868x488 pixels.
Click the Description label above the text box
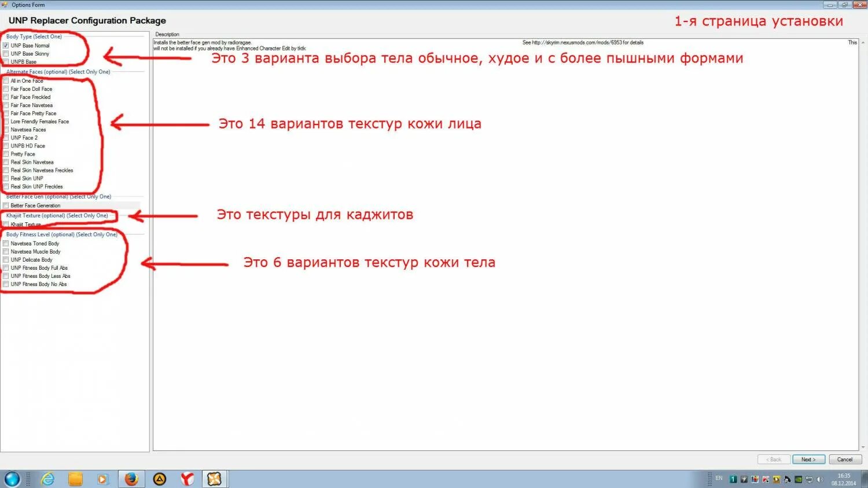click(x=167, y=35)
